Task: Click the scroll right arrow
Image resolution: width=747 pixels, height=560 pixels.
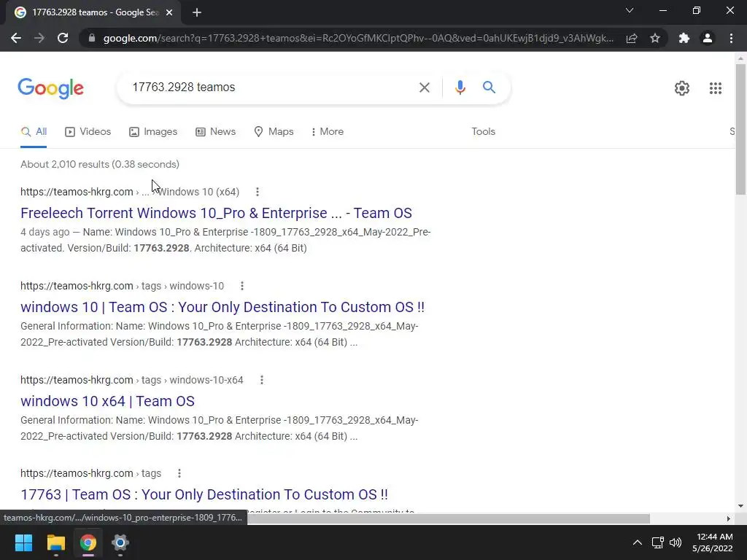Action: tap(728, 518)
